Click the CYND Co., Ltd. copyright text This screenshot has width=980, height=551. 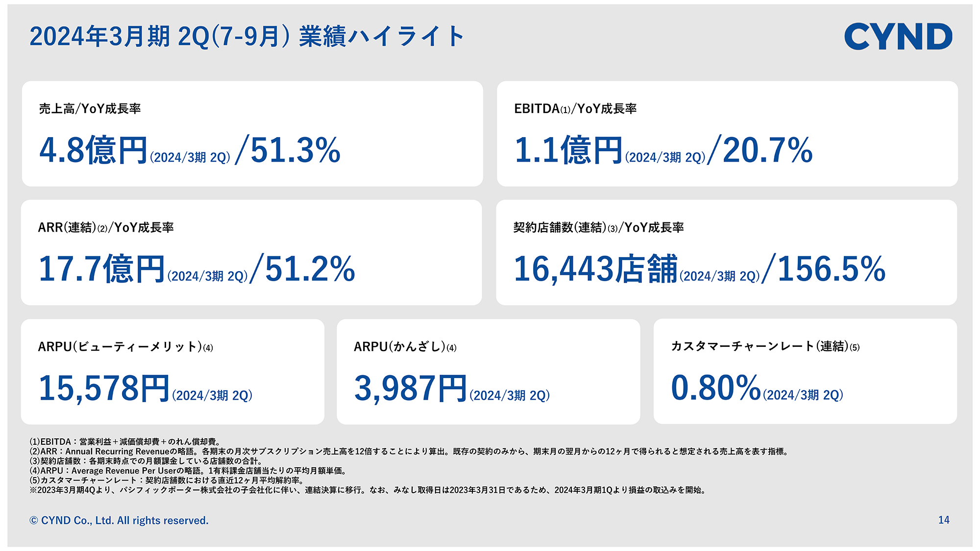119,520
